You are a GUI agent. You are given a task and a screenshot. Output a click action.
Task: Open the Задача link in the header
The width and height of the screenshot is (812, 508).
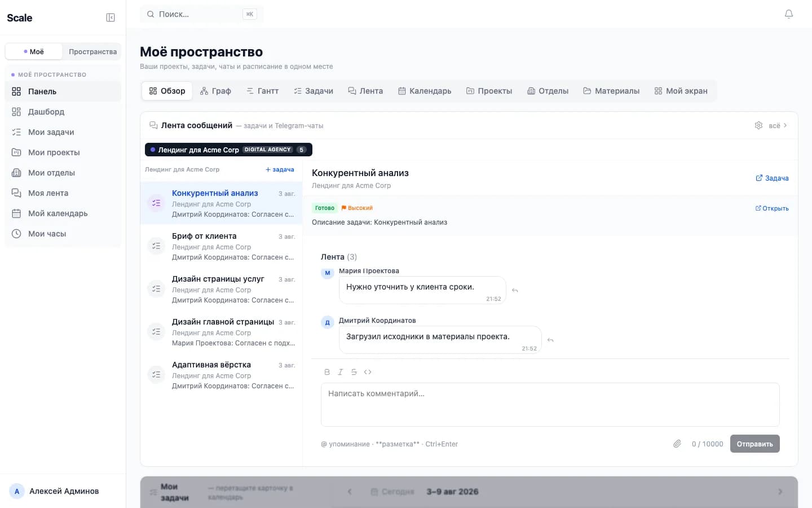click(x=772, y=178)
